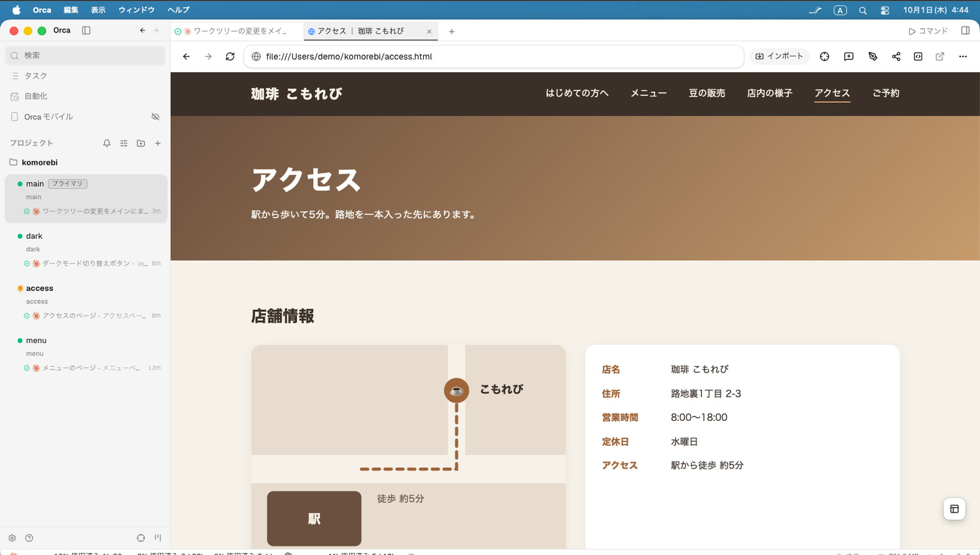Navigate browser back arrow
The height and width of the screenshot is (555, 980).
coord(187,56)
